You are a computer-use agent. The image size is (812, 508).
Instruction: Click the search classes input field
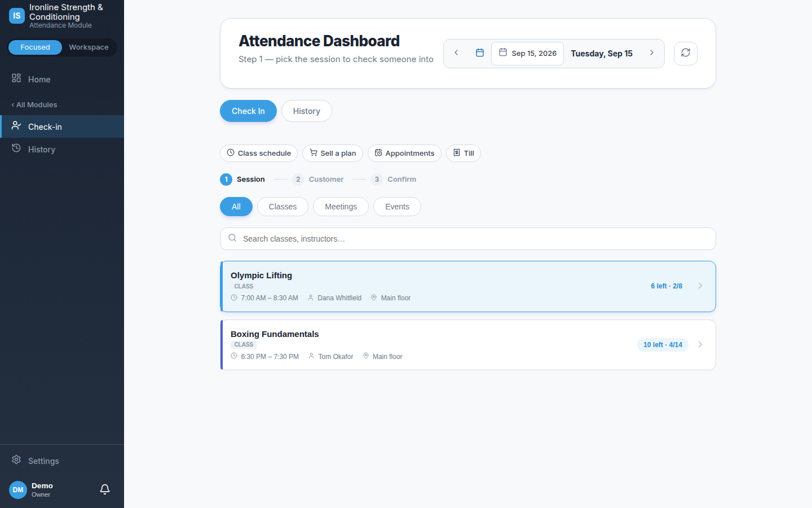[468, 239]
